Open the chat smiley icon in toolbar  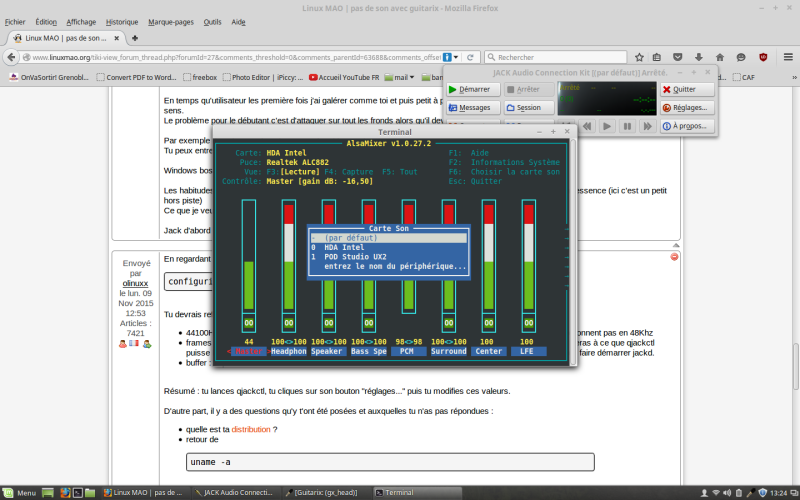741,57
